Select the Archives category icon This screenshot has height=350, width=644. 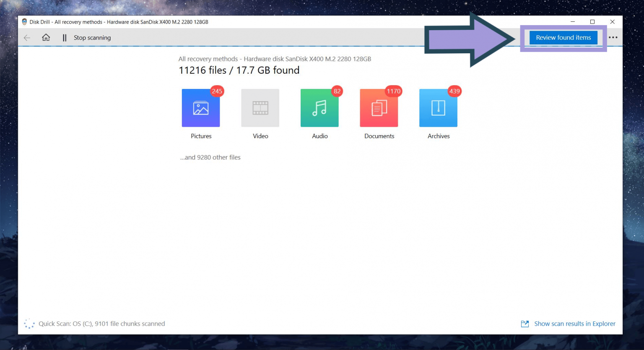pos(438,108)
